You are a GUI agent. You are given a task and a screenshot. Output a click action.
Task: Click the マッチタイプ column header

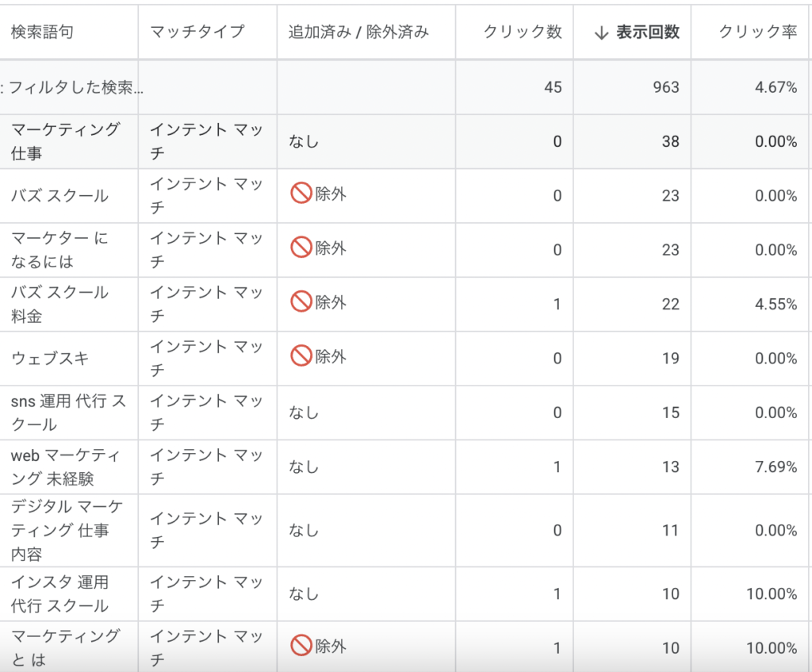(197, 32)
